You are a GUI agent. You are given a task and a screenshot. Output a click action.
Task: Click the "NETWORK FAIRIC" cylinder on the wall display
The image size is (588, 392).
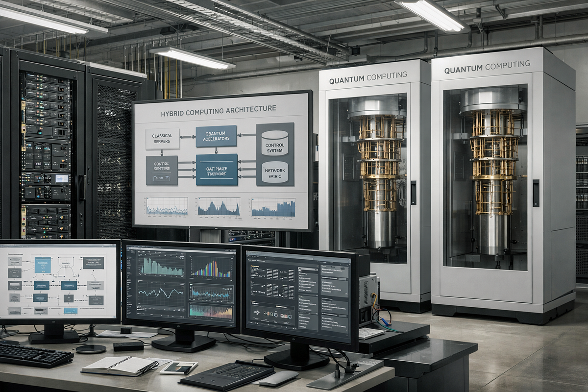[x=274, y=172]
